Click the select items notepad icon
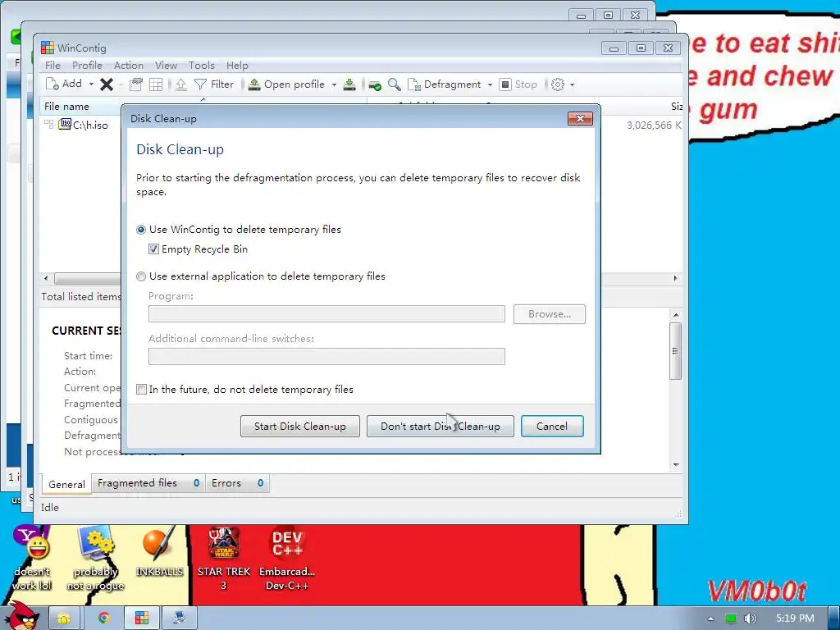Screen dimensions: 840x630 (x=136, y=84)
